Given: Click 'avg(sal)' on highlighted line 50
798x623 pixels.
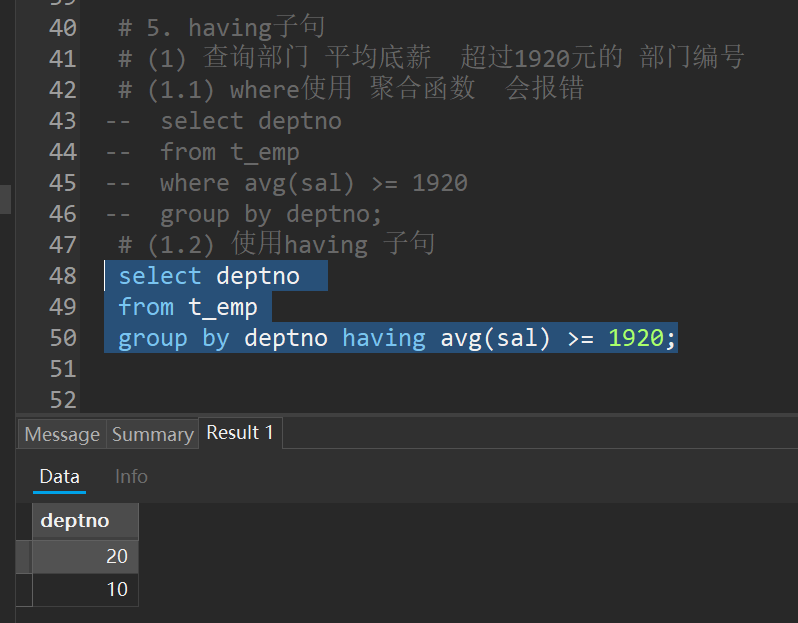Looking at the screenshot, I should (x=495, y=338).
